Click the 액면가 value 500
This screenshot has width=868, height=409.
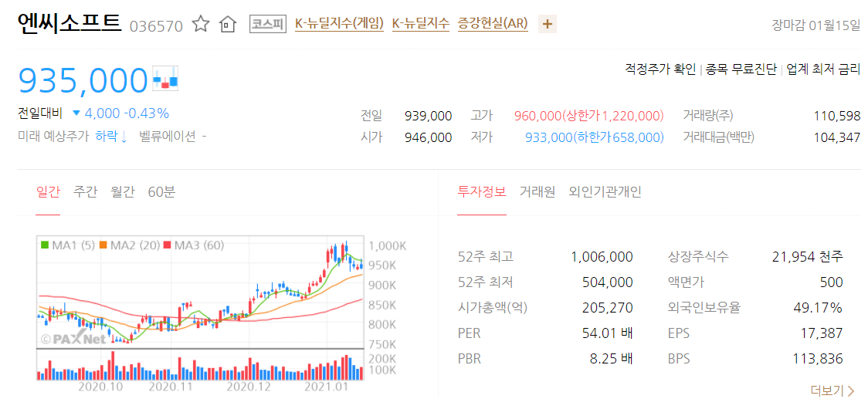[832, 282]
